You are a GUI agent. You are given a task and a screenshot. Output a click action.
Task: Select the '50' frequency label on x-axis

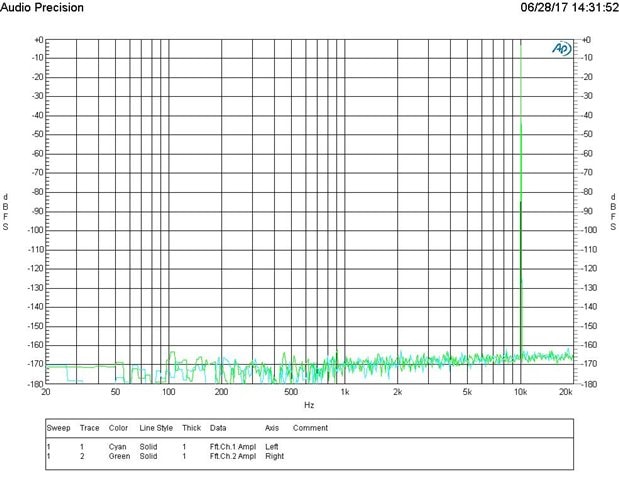115,392
